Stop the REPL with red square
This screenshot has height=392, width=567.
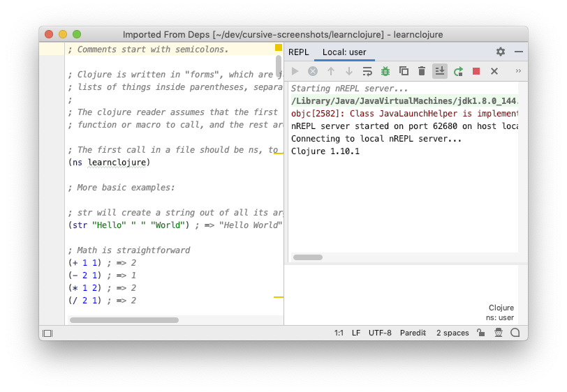(x=476, y=71)
